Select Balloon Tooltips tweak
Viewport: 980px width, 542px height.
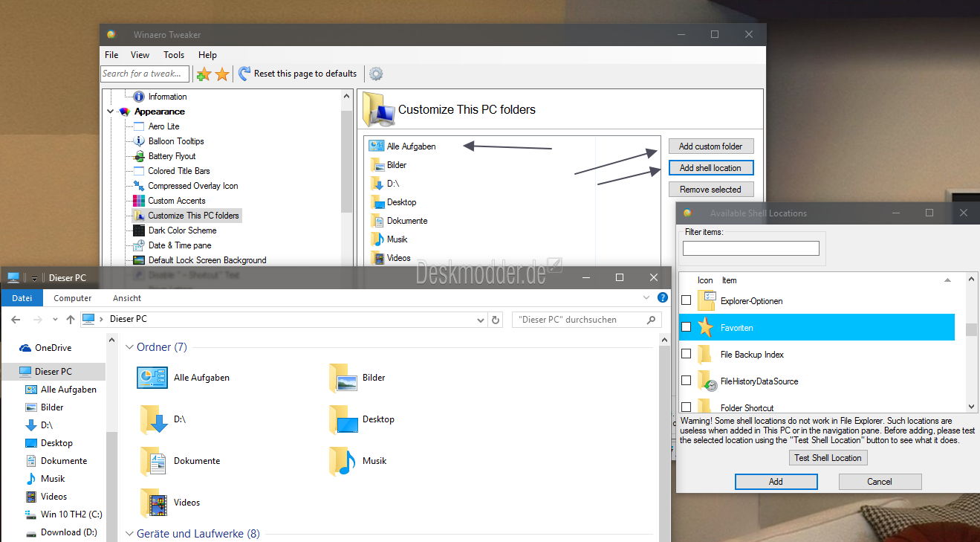(175, 141)
